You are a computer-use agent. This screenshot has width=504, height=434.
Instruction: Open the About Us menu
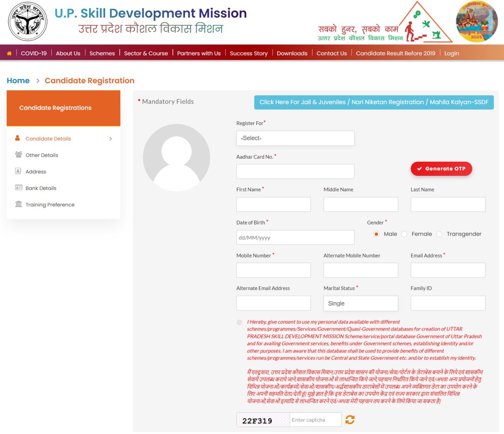pos(68,53)
